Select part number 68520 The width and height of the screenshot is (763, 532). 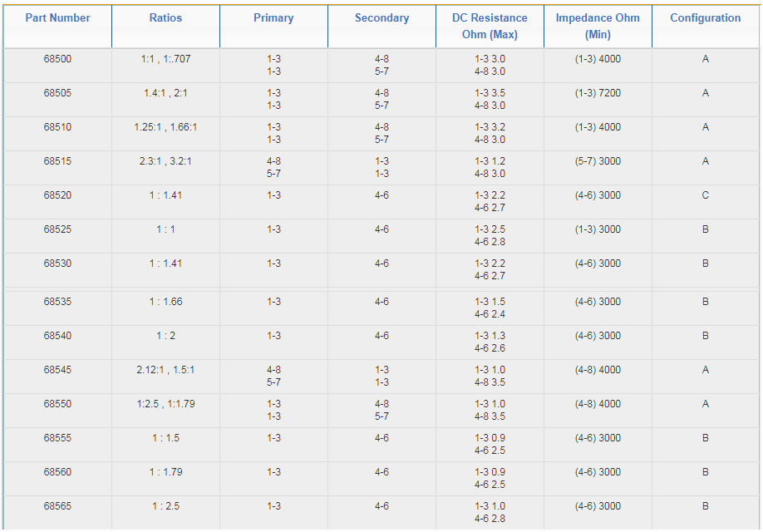coord(57,196)
